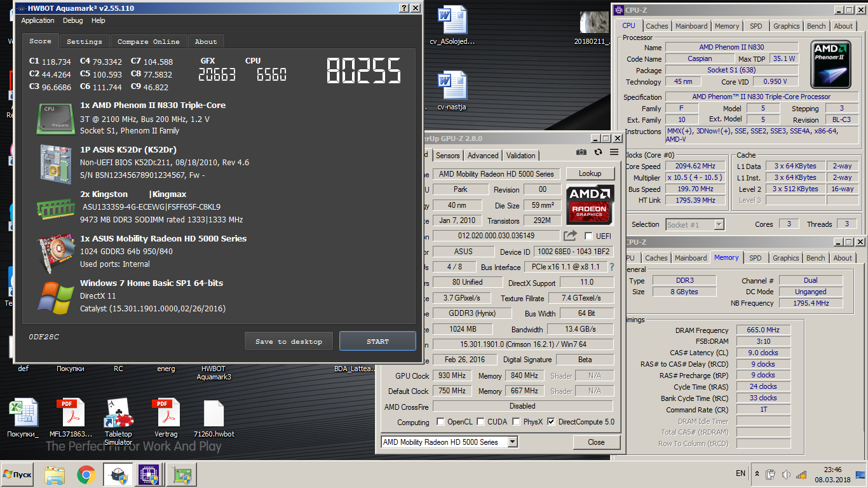868x488 pixels.
Task: Open the Help menu in Aquamark
Action: pos(98,20)
